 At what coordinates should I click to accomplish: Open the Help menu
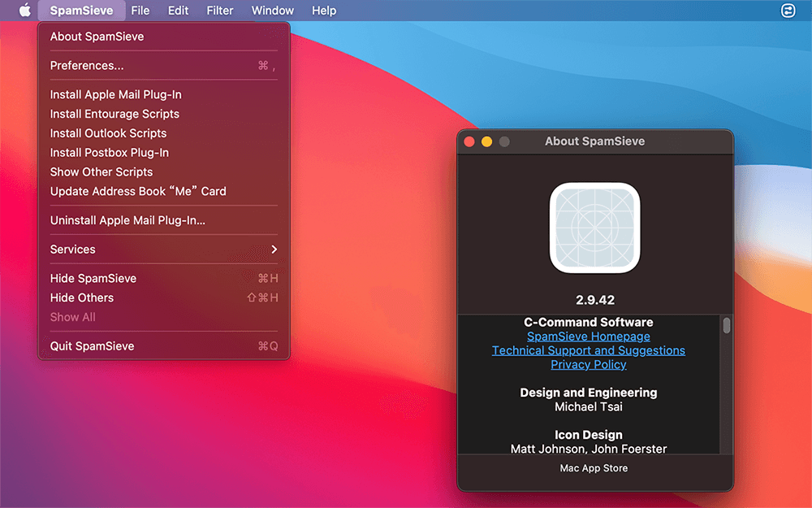pyautogui.click(x=324, y=11)
